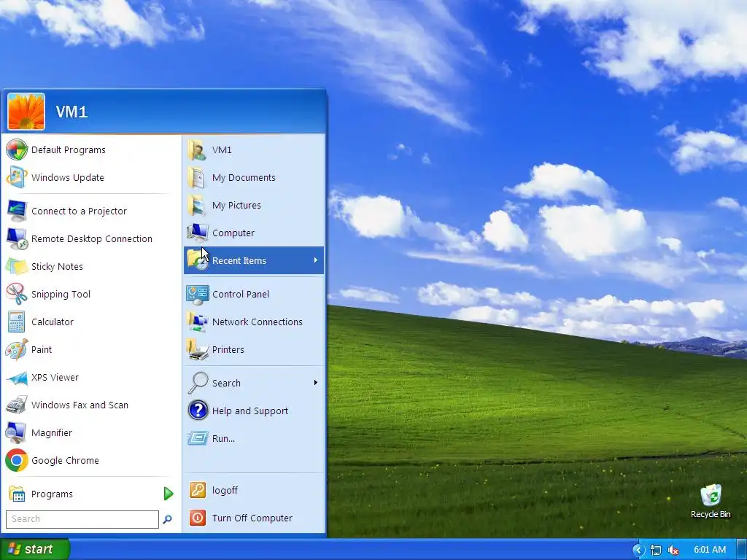Show hidden tray icons arrow
Image resolution: width=747 pixels, height=560 pixels.
pyautogui.click(x=638, y=550)
